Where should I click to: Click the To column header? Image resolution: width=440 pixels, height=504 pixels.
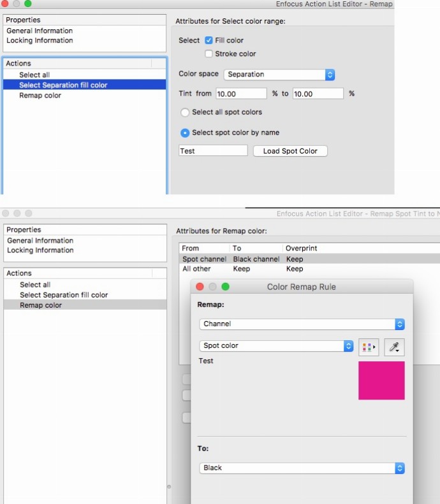pyautogui.click(x=256, y=248)
